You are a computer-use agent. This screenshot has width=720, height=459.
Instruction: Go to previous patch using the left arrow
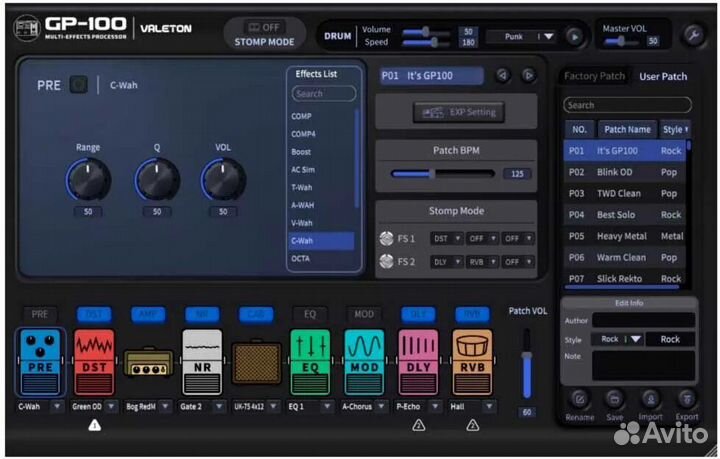coord(502,75)
